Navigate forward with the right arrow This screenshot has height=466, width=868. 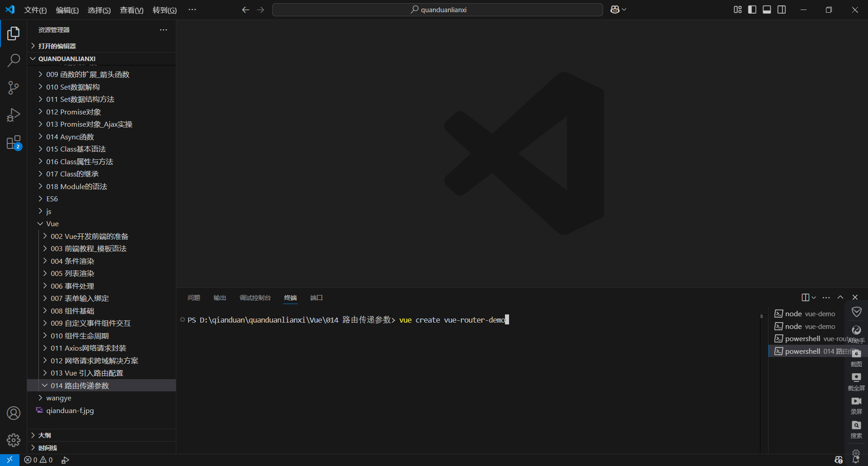click(260, 10)
